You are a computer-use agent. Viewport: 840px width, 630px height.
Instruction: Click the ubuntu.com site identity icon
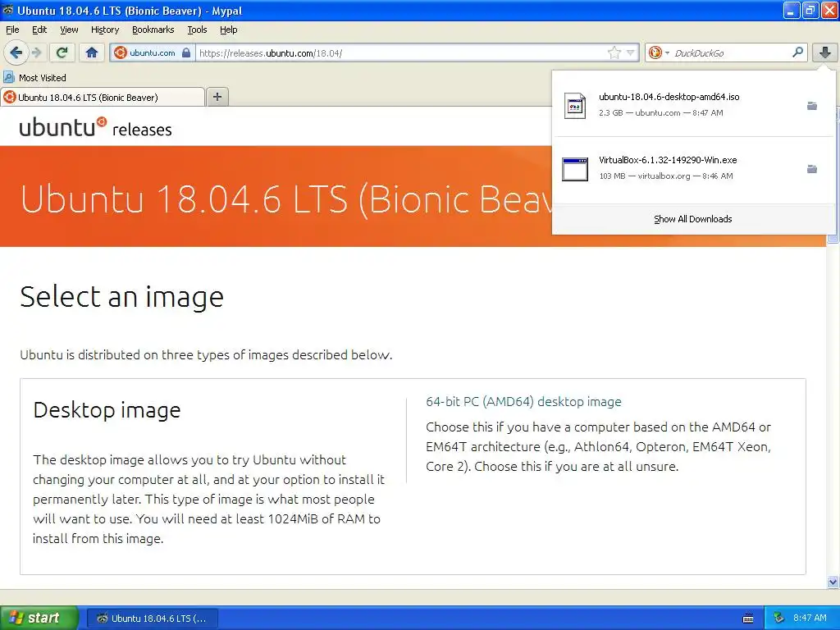121,52
